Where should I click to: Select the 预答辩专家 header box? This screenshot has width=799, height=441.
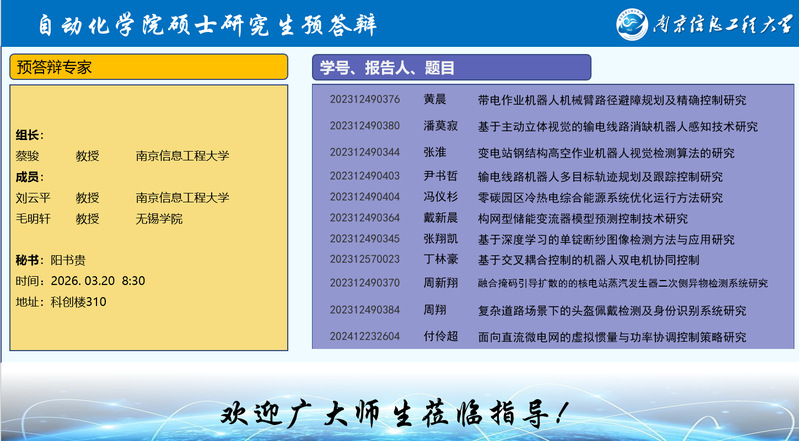[149, 67]
